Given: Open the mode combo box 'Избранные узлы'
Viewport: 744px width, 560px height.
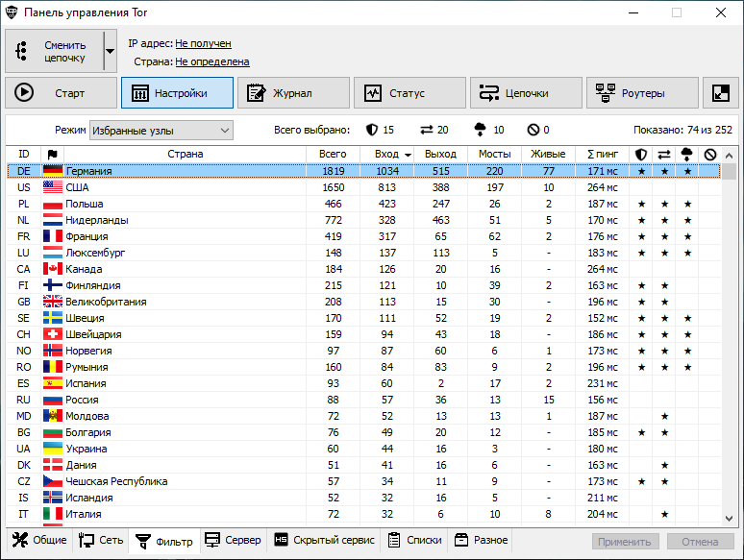Looking at the screenshot, I should (x=161, y=131).
